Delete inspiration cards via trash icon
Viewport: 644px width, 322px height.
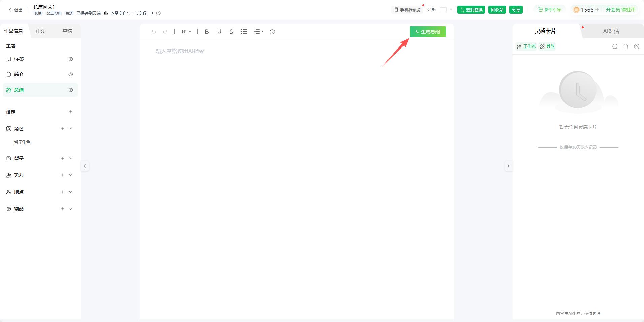tap(626, 46)
